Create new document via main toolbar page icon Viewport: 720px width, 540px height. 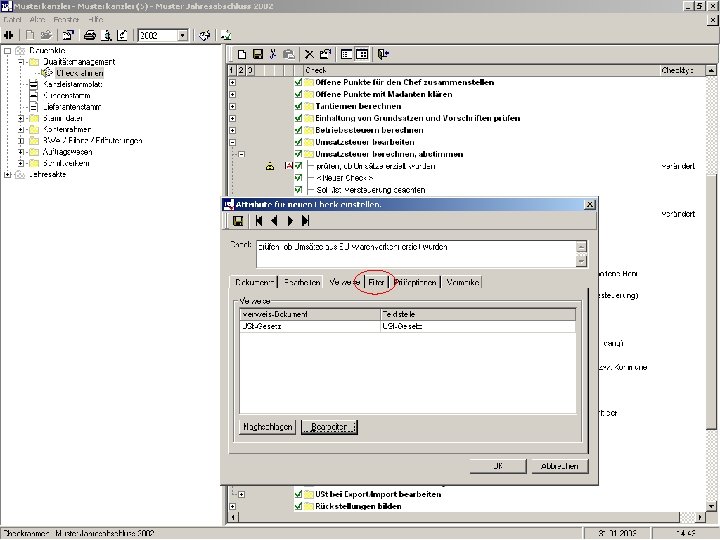[x=30, y=35]
